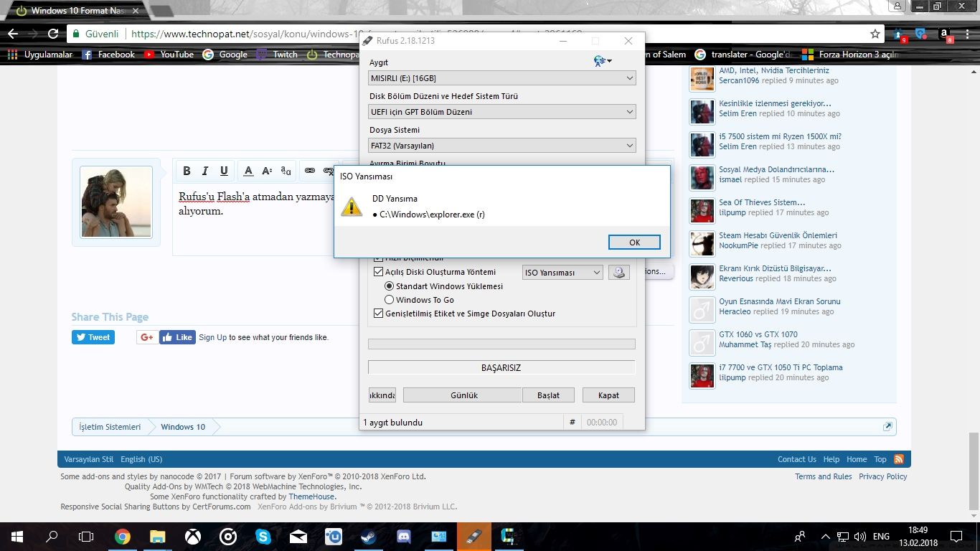Open File Explorer from the taskbar
Image resolution: width=980 pixels, height=551 pixels.
158,537
